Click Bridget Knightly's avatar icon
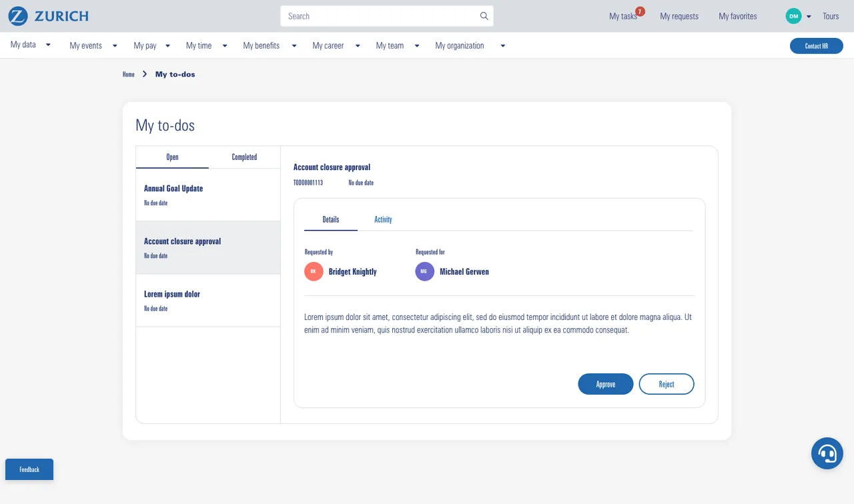 (x=314, y=271)
